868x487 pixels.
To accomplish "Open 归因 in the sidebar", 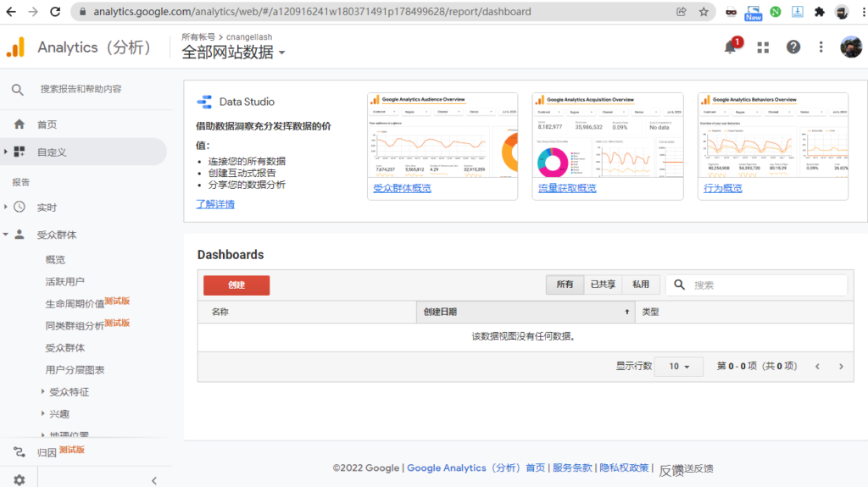I will tap(47, 452).
